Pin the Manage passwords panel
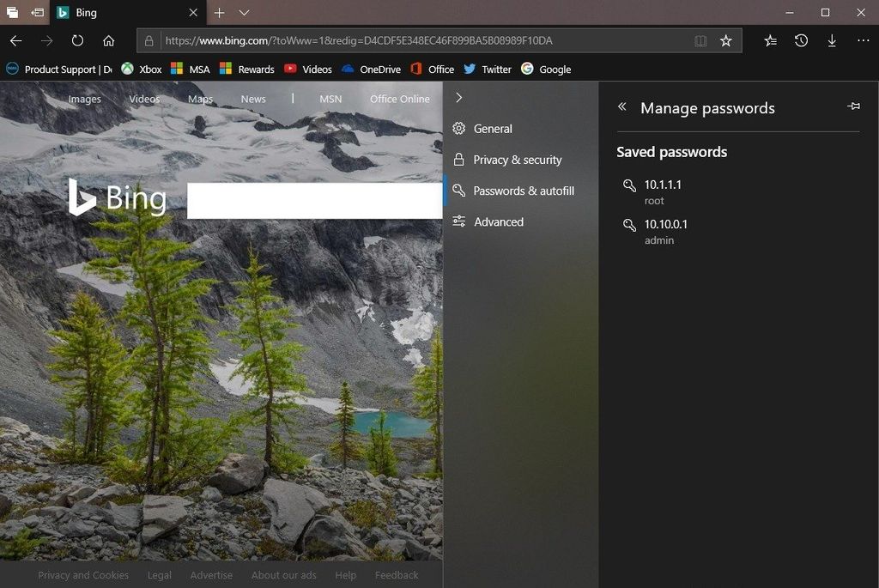The width and height of the screenshot is (879, 588). click(853, 106)
